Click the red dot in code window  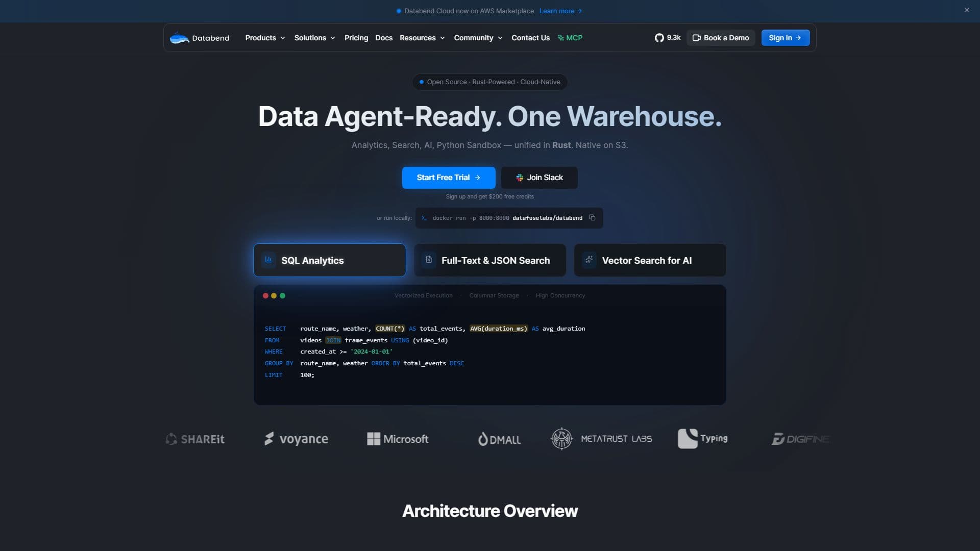point(265,295)
